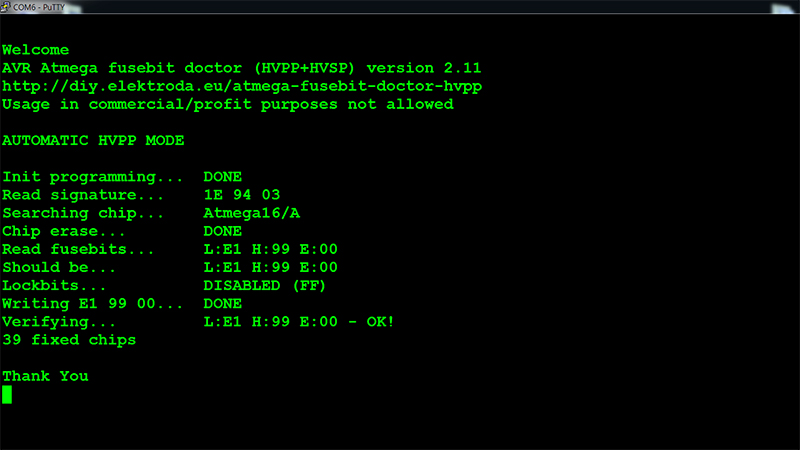Click DONE beside Chip erase
This screenshot has height=450, width=800.
point(222,231)
